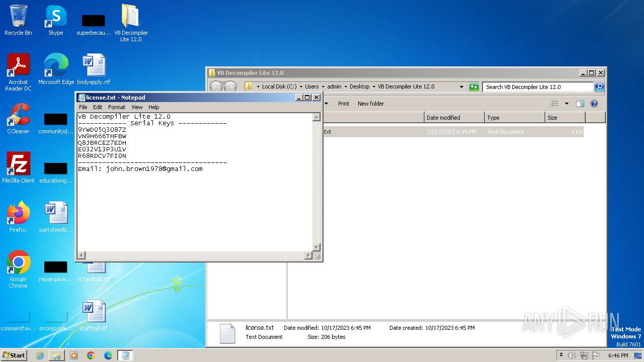Toggle the Explorer preview pane icon
Screen dimensions: 644x362
coord(580,104)
